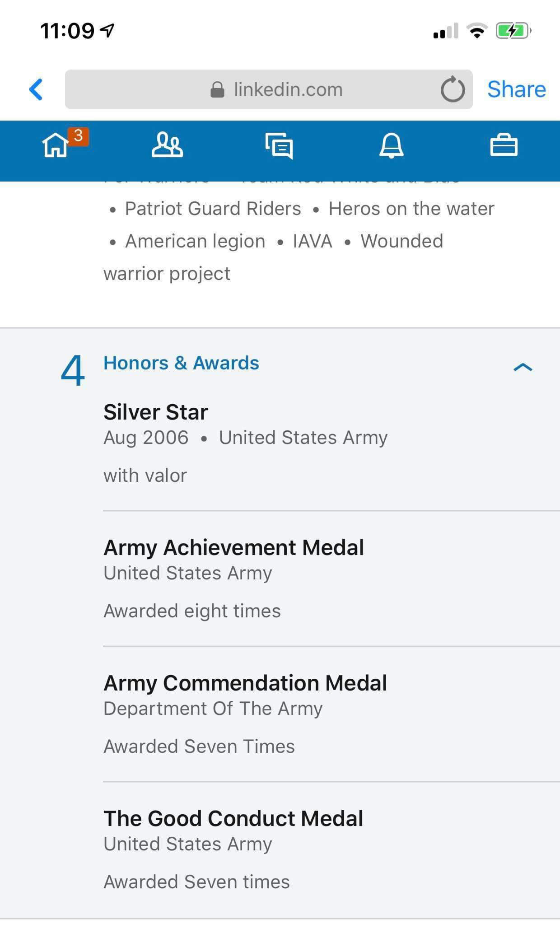
Task: Tap the battery status icon
Action: tap(513, 31)
